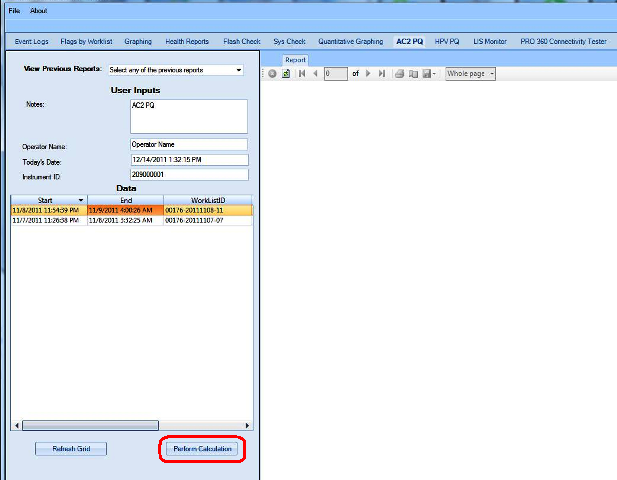Click the refresh report icon
This screenshot has width=617, height=480.
point(285,74)
